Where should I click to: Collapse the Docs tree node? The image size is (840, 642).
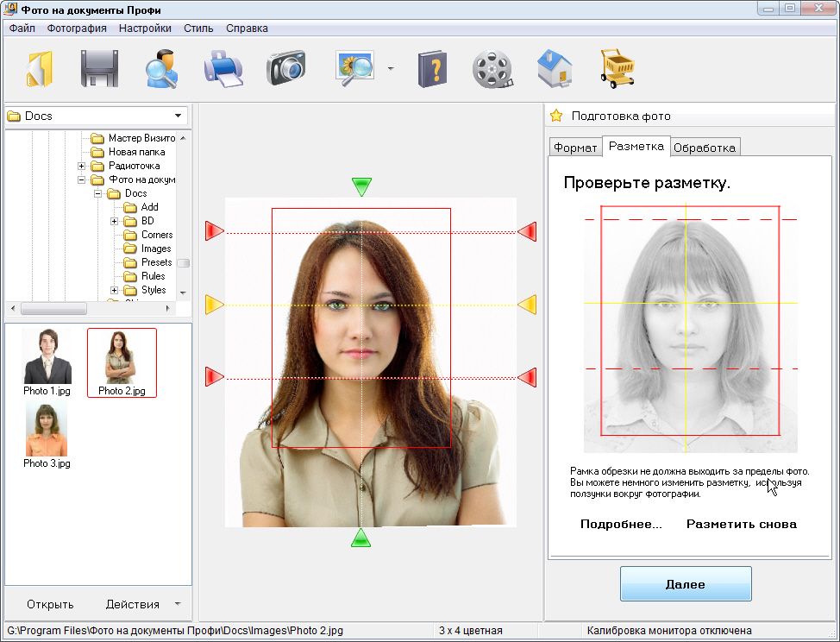click(98, 193)
